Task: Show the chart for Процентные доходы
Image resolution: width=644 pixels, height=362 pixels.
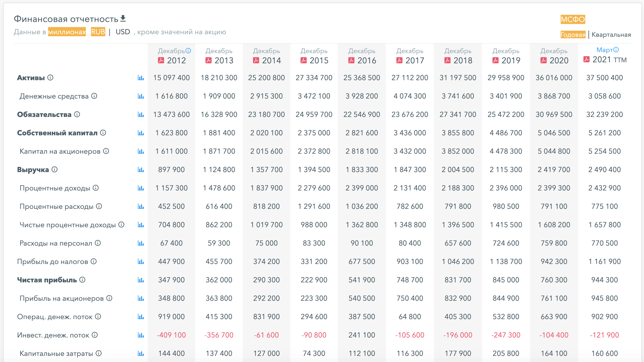Action: (141, 188)
